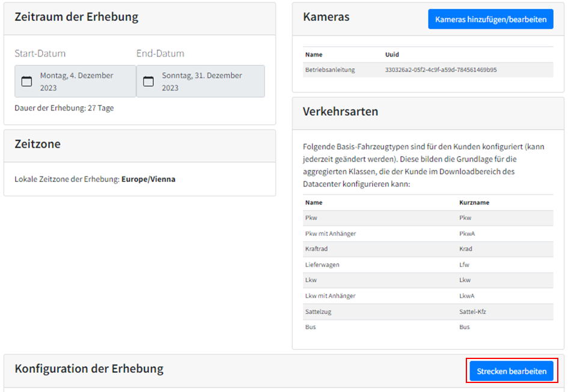
Task: Click the Verkehrsarten section heading
Action: pos(341,112)
